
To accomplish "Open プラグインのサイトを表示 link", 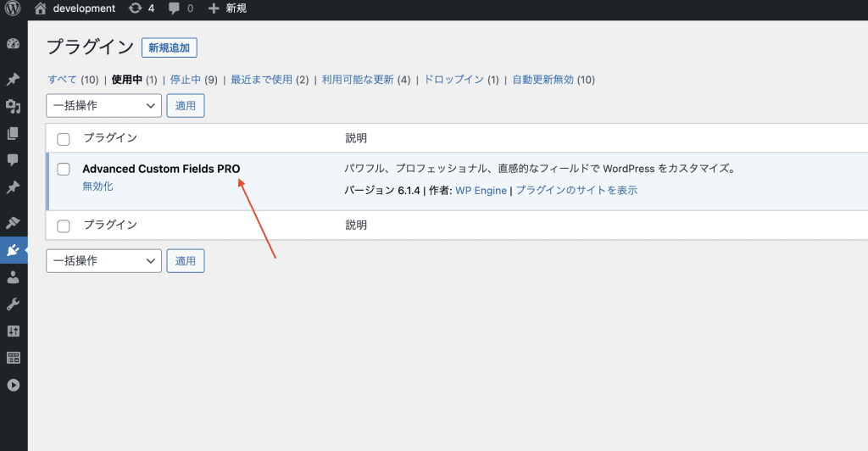I will [x=576, y=191].
